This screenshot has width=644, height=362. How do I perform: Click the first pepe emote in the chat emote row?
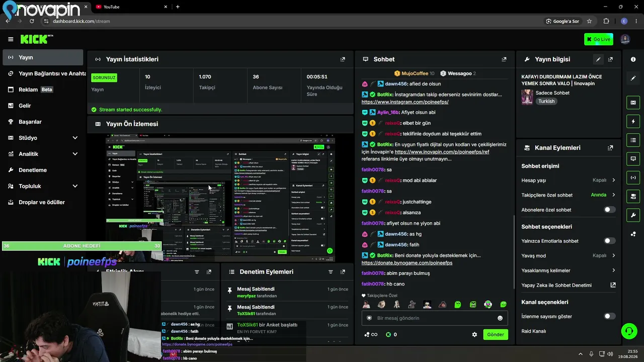458,304
